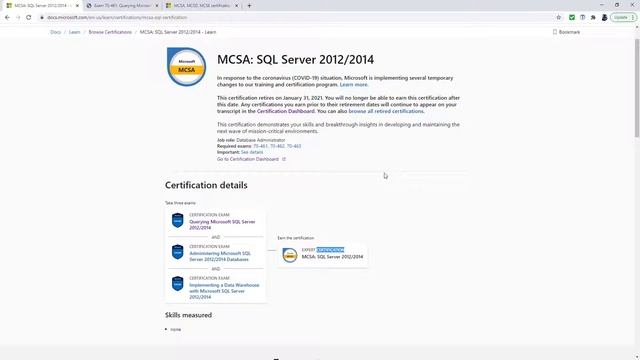The width and height of the screenshot is (640, 360).
Task: Open the Extensions puzzle piece icon
Action: [593, 17]
